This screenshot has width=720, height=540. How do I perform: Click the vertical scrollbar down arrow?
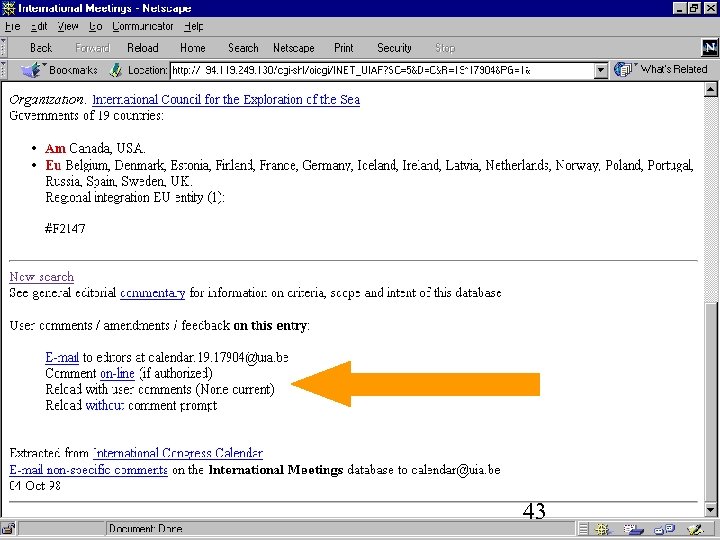click(710, 509)
